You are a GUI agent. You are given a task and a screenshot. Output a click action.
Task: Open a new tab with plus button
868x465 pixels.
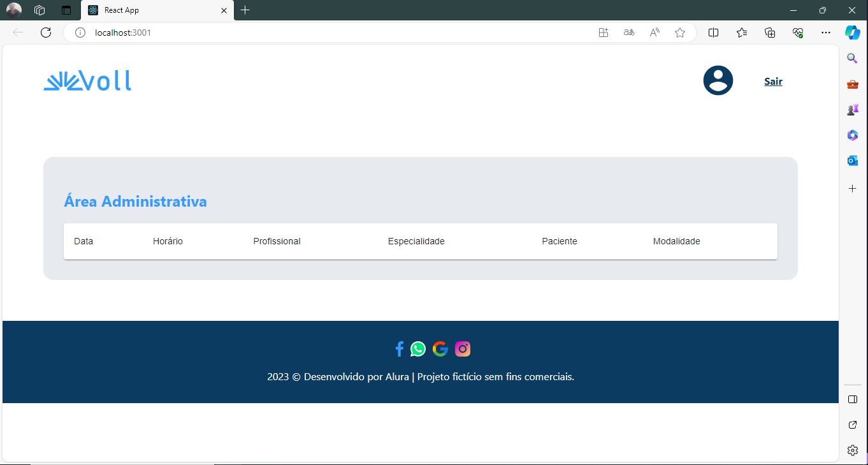(245, 10)
